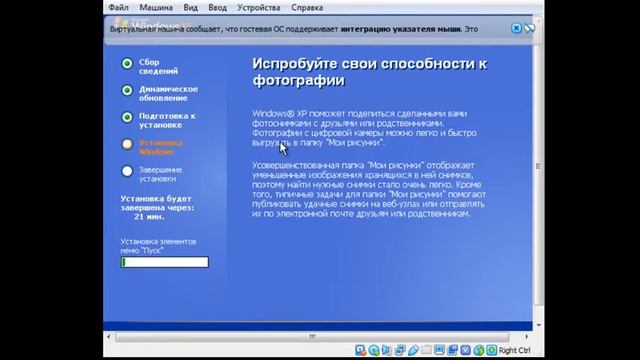This screenshot has height=360, width=640.
Task: Click the optical disk status icon
Action: [x=374, y=350]
